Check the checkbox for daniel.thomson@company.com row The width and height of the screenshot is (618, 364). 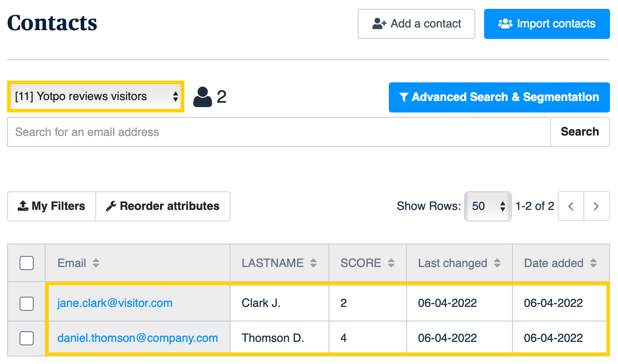pos(26,338)
